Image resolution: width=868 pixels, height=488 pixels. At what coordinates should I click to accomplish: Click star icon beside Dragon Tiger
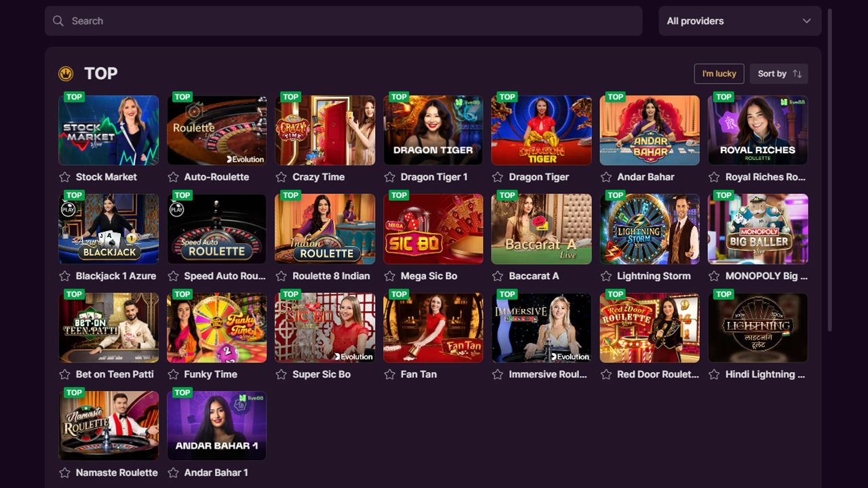tap(498, 177)
